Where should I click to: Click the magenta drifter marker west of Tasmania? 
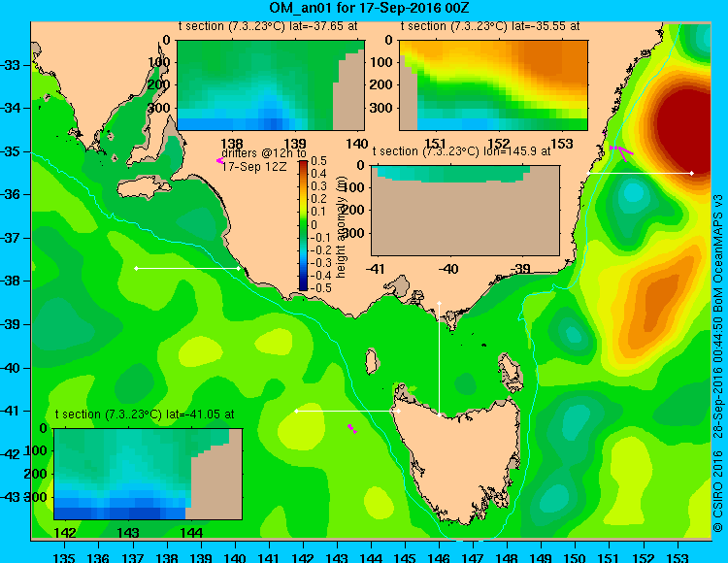point(351,428)
